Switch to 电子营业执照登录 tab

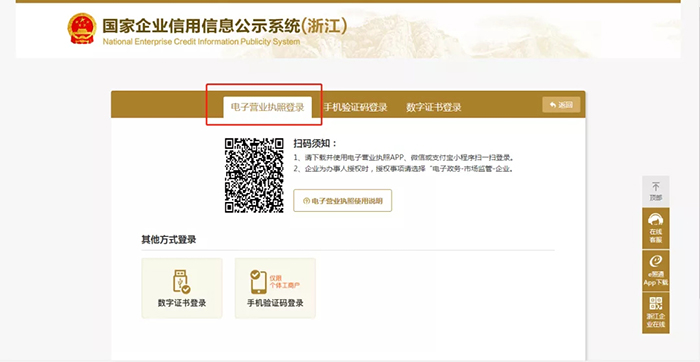click(x=267, y=107)
